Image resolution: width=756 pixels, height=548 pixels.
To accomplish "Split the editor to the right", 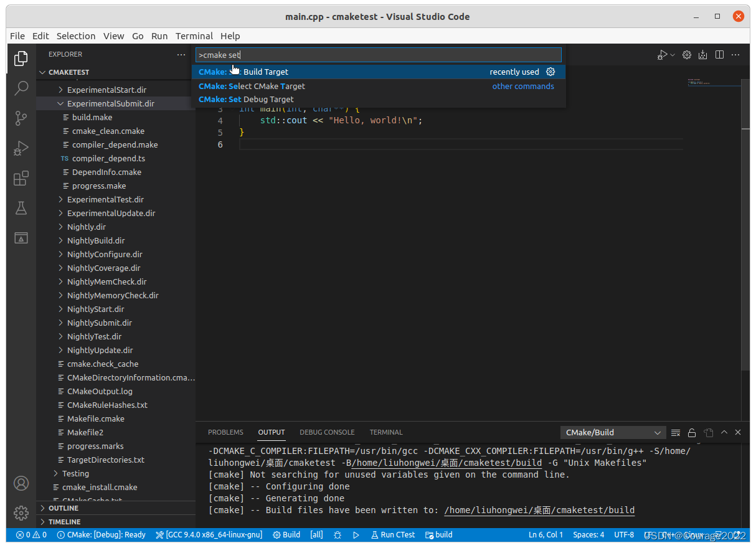I will (x=719, y=55).
